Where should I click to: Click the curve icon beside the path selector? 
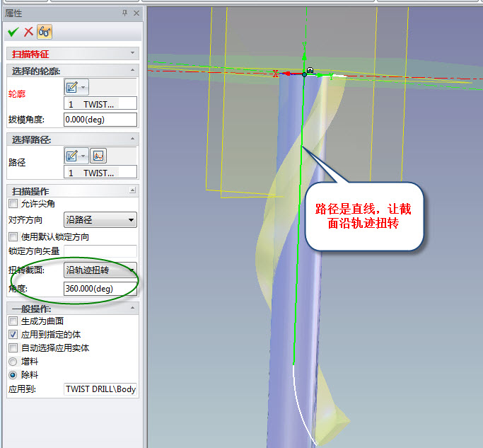98,156
